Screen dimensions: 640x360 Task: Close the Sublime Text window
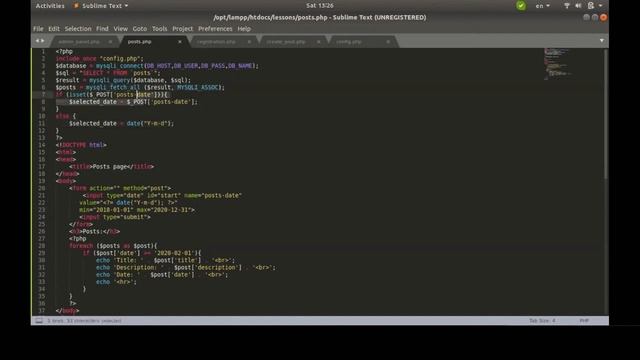(x=603, y=18)
